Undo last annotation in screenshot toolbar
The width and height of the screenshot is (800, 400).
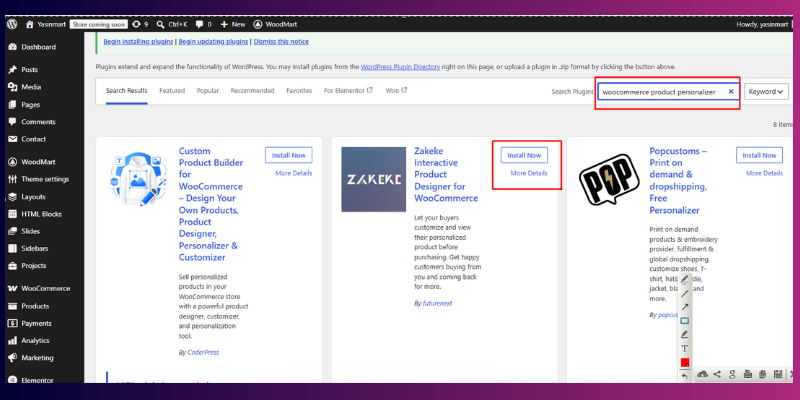pyautogui.click(x=685, y=376)
